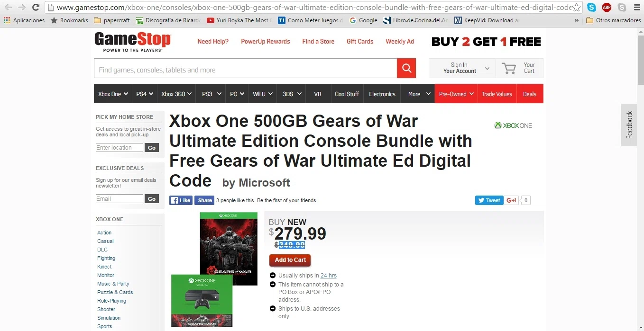Open the Deals tab

pos(530,94)
